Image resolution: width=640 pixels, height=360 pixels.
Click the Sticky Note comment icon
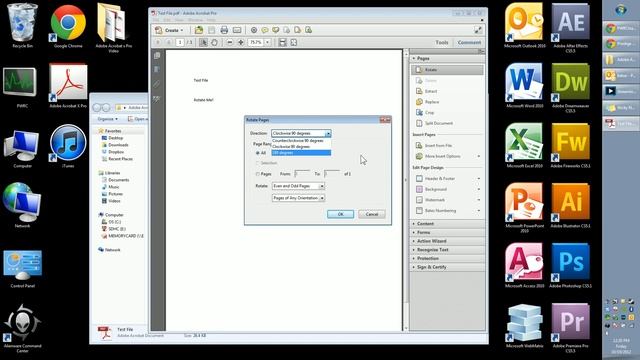[265, 30]
